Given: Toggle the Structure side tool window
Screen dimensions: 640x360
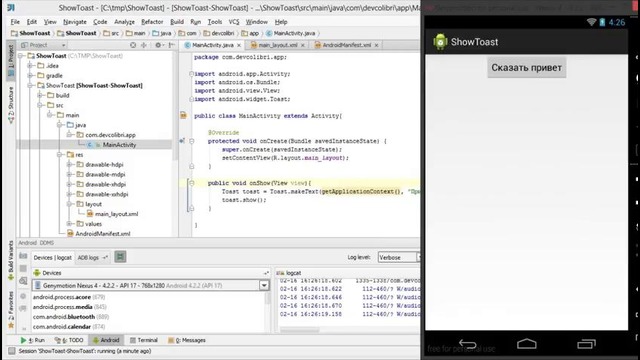Looking at the screenshot, I should pos(11,105).
